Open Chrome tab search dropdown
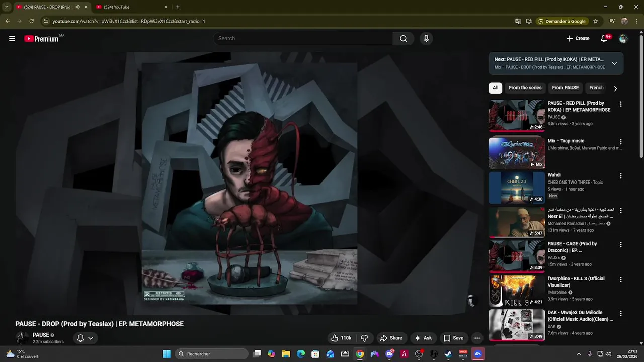Viewport: 644px width, 362px height. tap(7, 7)
